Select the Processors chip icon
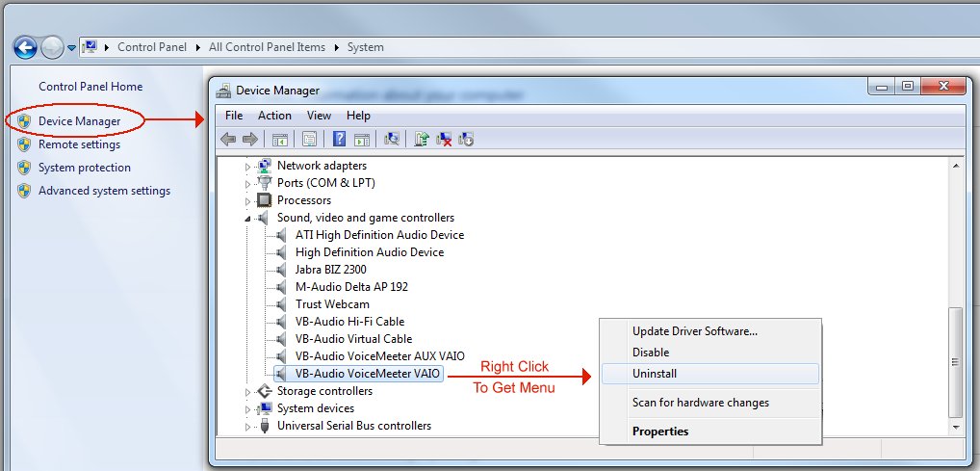 tap(265, 200)
